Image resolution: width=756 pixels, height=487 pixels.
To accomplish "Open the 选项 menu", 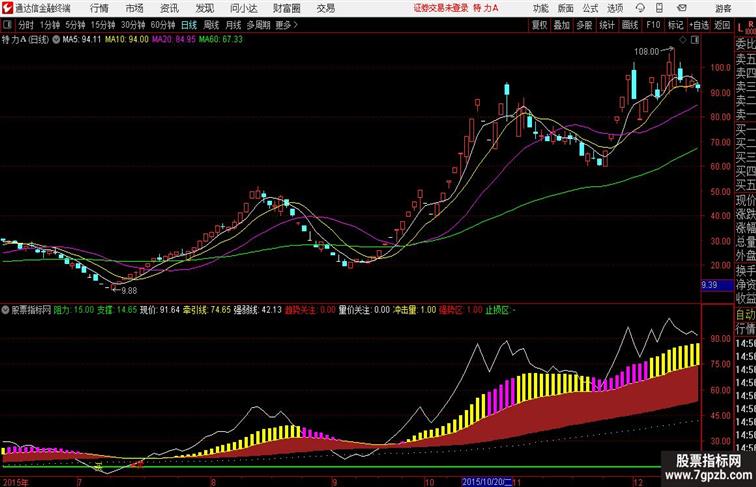I will pyautogui.click(x=615, y=8).
